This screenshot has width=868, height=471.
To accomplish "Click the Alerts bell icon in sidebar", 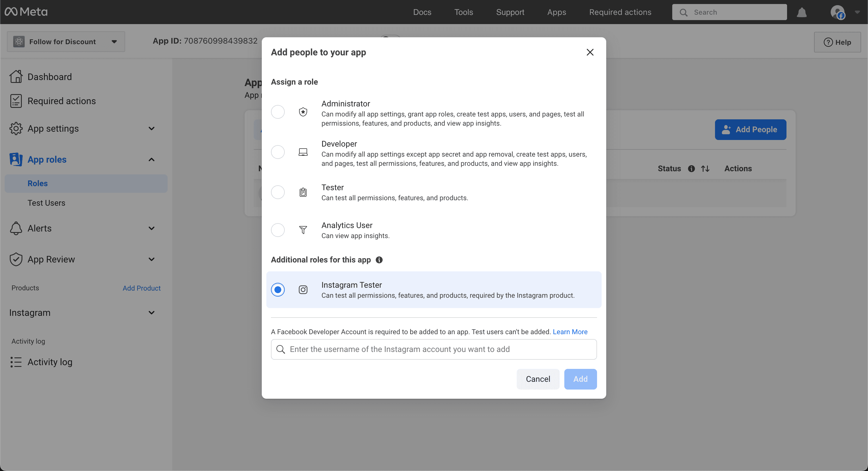I will (x=16, y=228).
